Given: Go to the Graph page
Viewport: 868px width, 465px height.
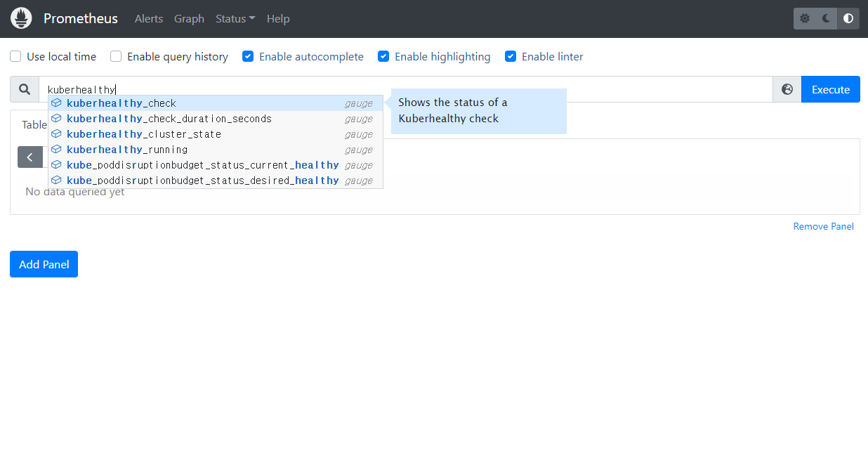Looking at the screenshot, I should click(189, 19).
